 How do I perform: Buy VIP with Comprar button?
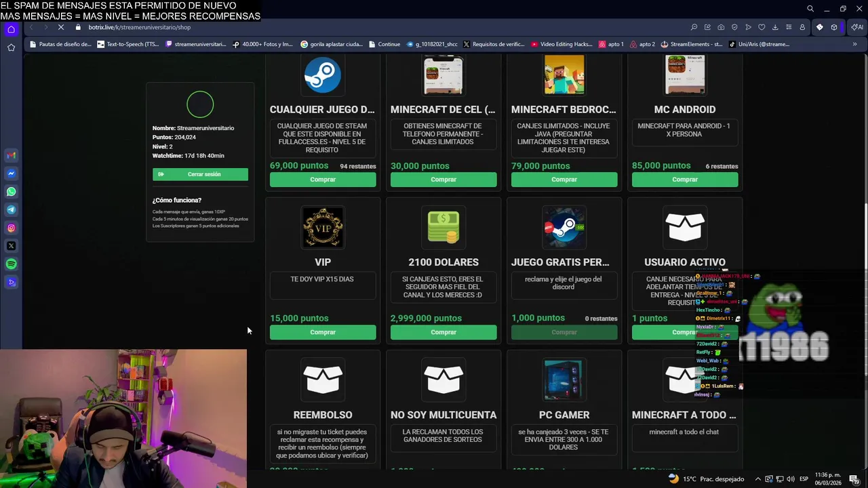pyautogui.click(x=323, y=332)
